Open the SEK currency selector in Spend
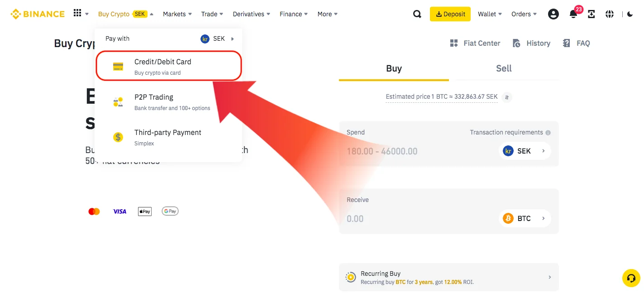644x303 pixels. pyautogui.click(x=525, y=151)
